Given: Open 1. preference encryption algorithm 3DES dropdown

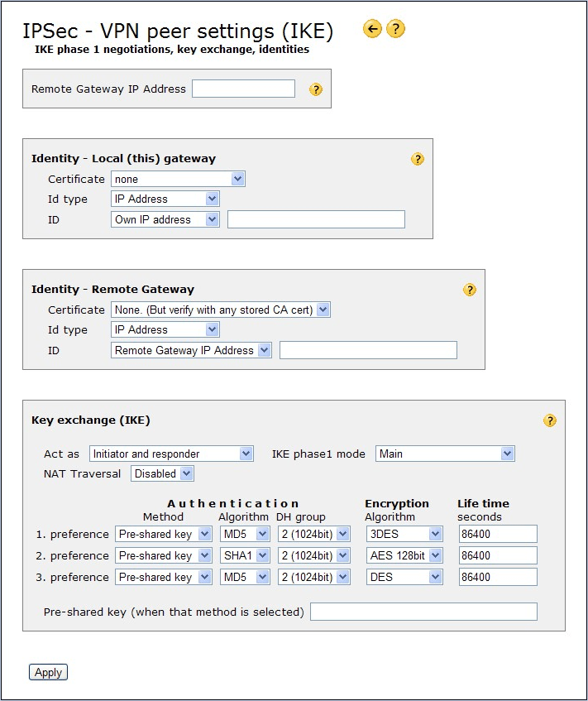Looking at the screenshot, I should pos(404,534).
